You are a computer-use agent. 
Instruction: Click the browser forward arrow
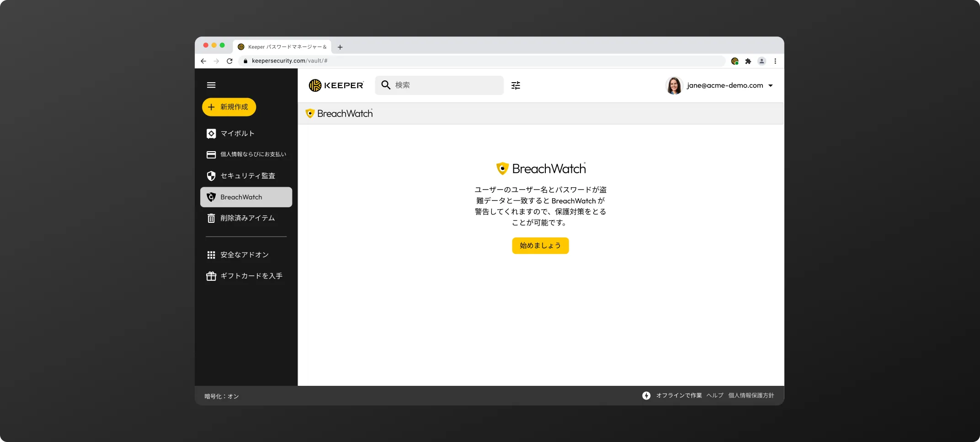click(x=216, y=61)
